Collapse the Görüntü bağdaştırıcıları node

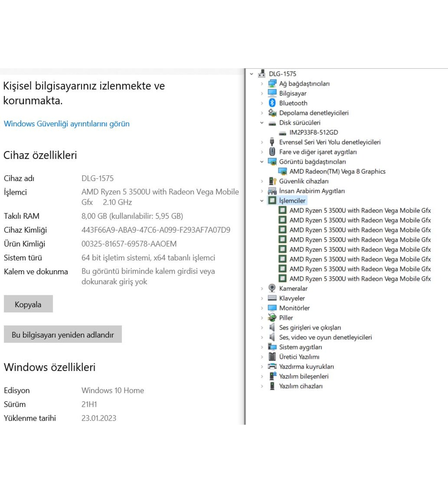(x=262, y=161)
